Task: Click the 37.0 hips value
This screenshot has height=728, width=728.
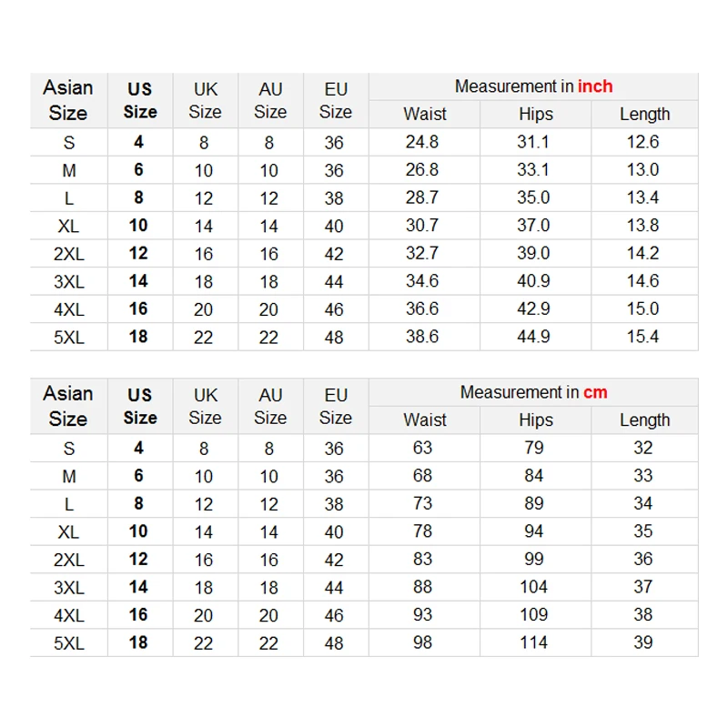Action: (x=533, y=226)
